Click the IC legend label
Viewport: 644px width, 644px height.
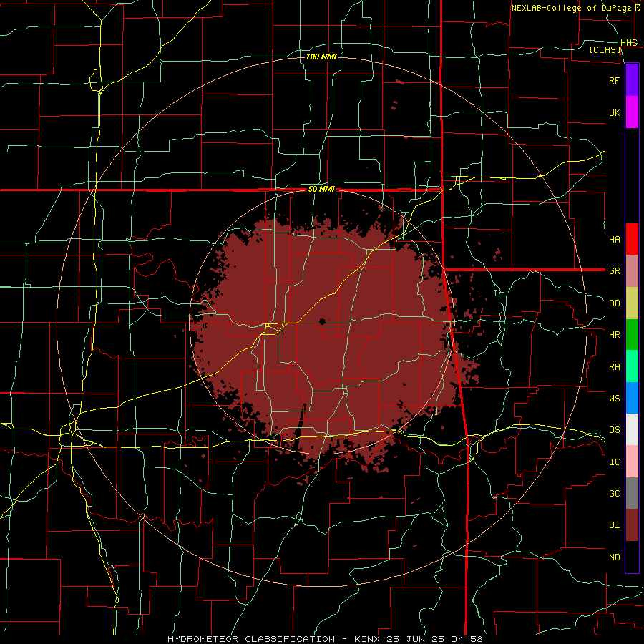(614, 462)
